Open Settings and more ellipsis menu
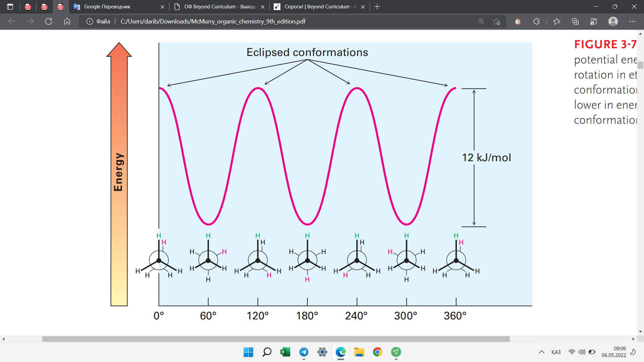Viewport: 644px width, 362px height. click(x=632, y=21)
